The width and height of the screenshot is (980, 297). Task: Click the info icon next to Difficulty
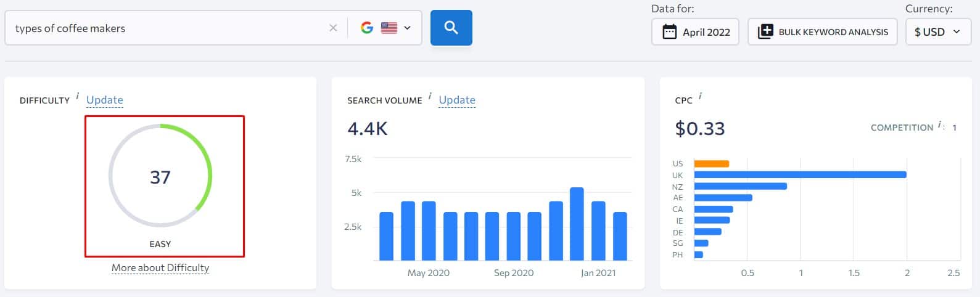click(77, 97)
